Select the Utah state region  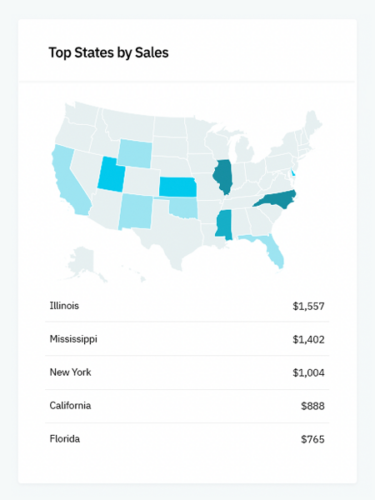coord(111,175)
